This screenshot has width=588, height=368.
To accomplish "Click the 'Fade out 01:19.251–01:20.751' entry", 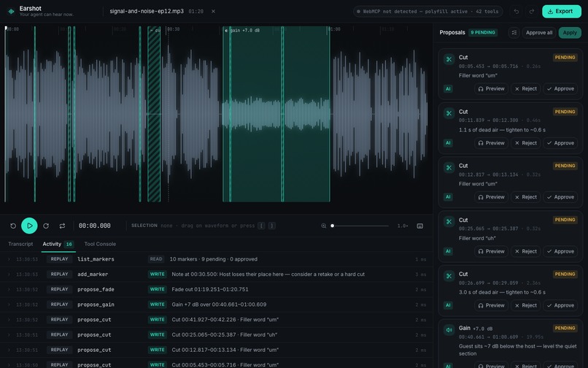I will click(x=210, y=290).
